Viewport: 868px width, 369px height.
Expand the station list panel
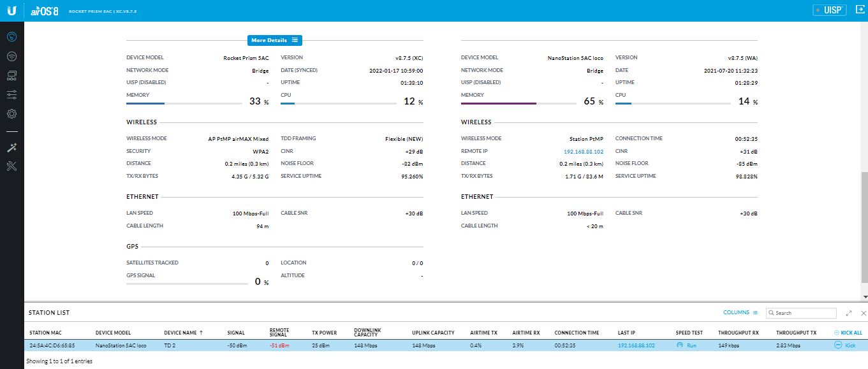click(x=849, y=313)
